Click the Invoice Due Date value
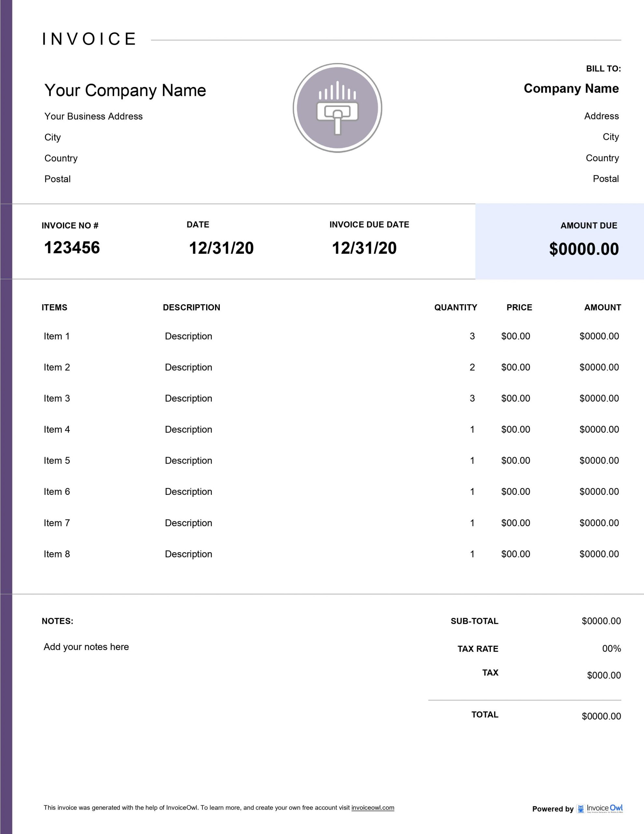The height and width of the screenshot is (834, 644). pyautogui.click(x=364, y=248)
